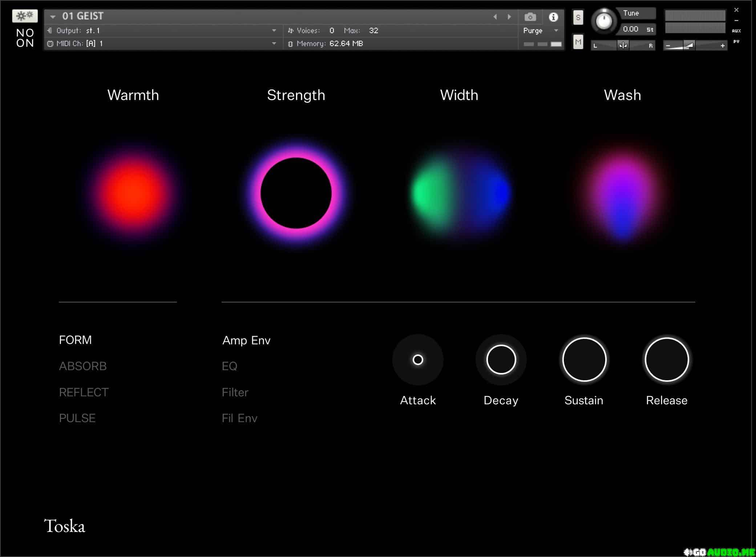
Task: Click the volume slider plus end
Action: click(x=723, y=46)
